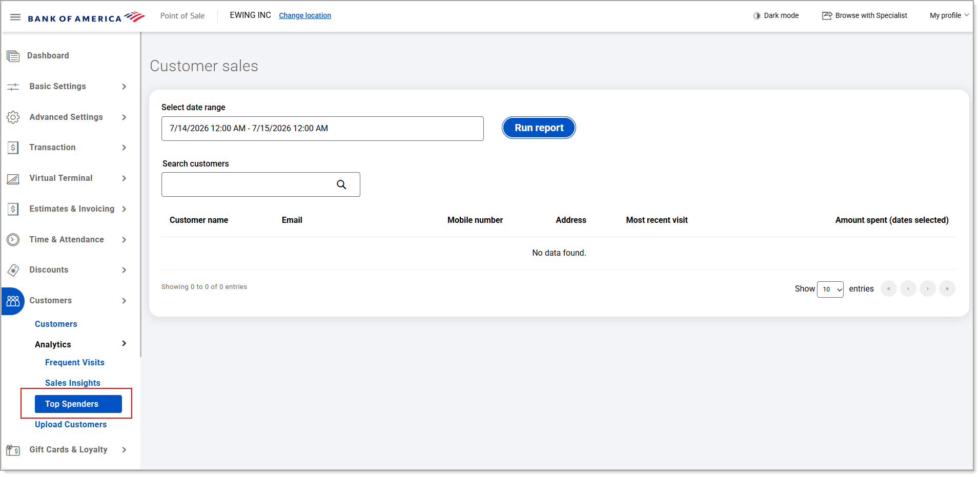The image size is (980, 477).
Task: Click the Customers people icon
Action: coord(13,301)
